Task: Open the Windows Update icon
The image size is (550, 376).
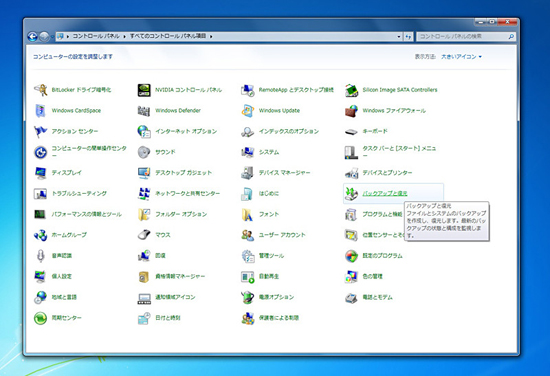Action: pyautogui.click(x=248, y=110)
